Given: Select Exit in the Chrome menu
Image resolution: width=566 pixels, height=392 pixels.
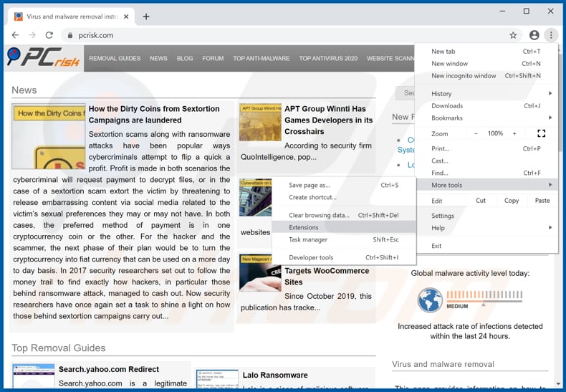Looking at the screenshot, I should [486, 246].
